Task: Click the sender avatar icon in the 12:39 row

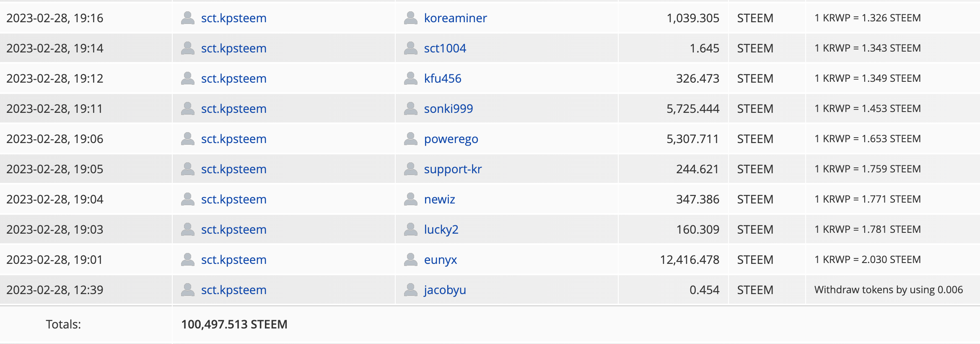Action: (x=187, y=290)
